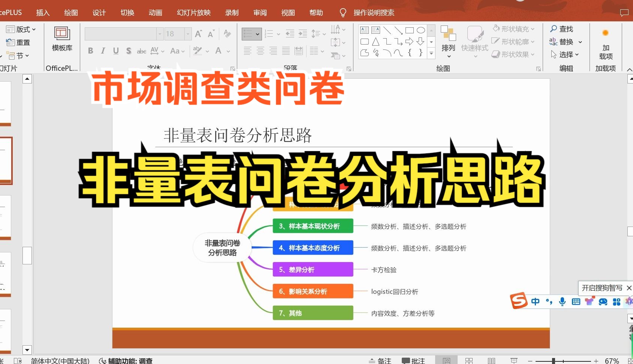Open the 动画 animations tab
Viewport: 633px width, 364px height.
coord(155,12)
